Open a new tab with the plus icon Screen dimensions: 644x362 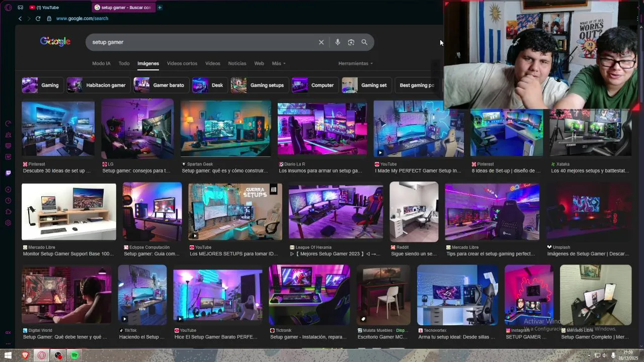pos(160,8)
